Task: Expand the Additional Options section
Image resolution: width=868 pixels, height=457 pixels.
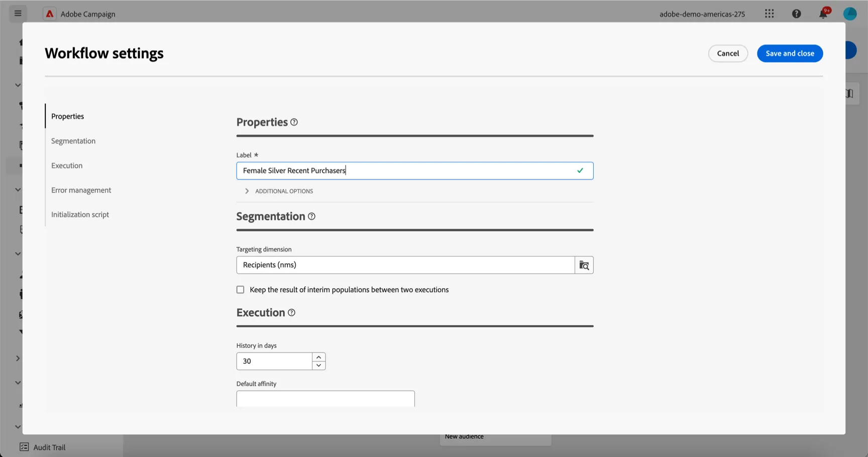Action: pos(279,191)
